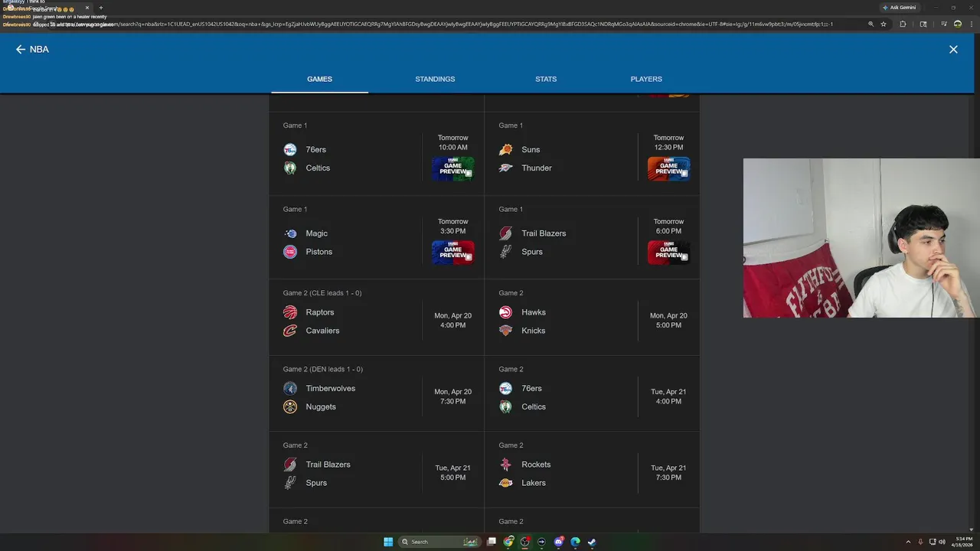
Task: Open Task View on the taskbar
Action: click(x=492, y=542)
